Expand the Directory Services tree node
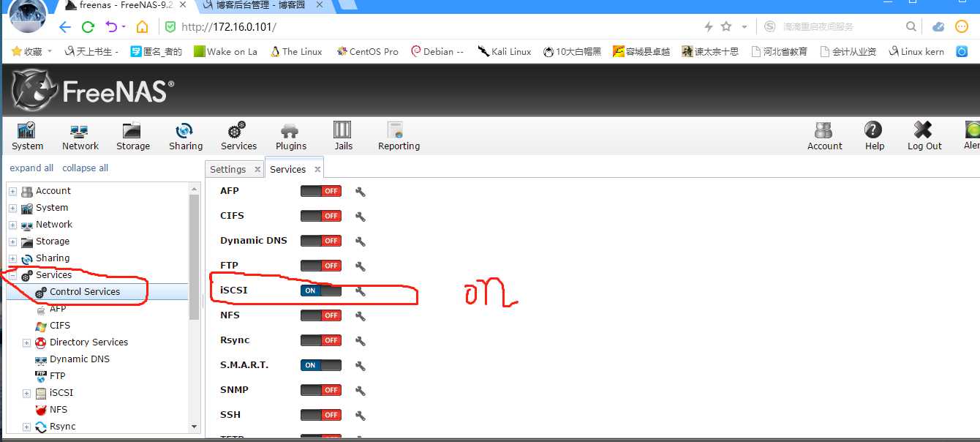Viewport: 980px width, 442px height. click(26, 342)
